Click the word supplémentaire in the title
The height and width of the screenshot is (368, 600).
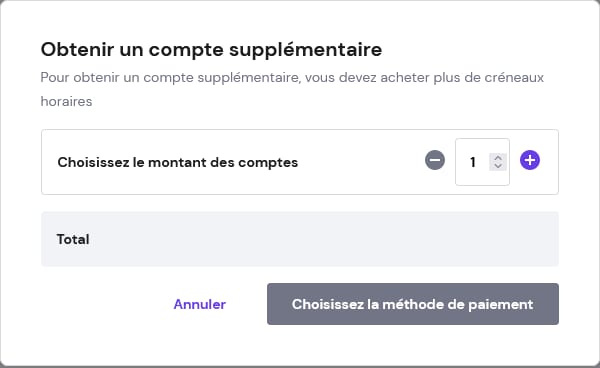(305, 50)
